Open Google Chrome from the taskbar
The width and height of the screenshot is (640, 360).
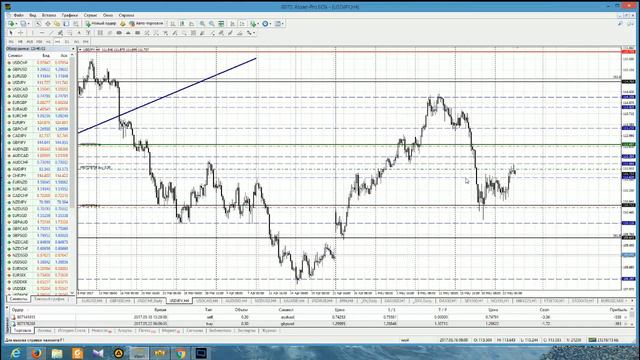click(181, 353)
